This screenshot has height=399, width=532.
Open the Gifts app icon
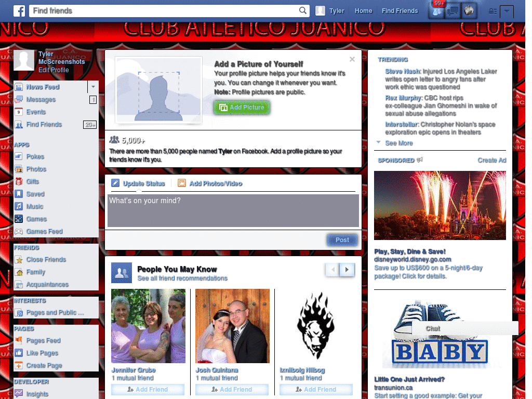pos(19,181)
